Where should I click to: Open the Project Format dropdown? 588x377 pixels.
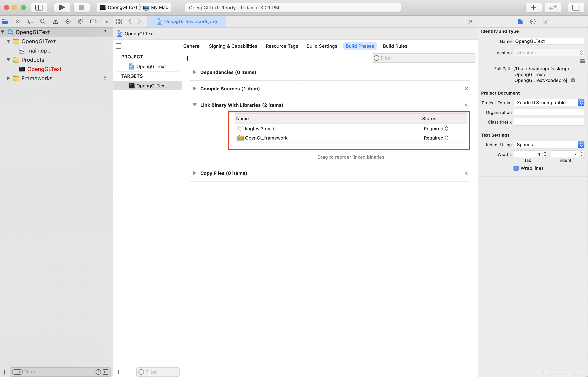[549, 103]
